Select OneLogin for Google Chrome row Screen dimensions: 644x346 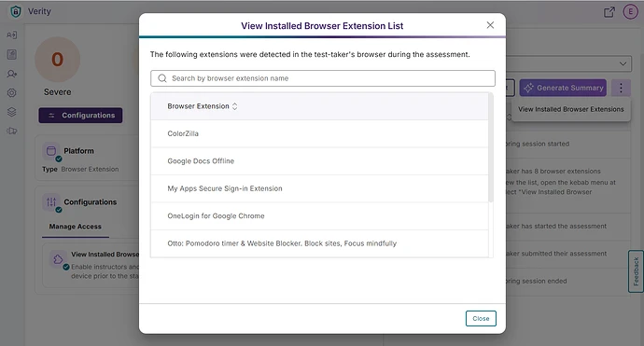click(319, 216)
